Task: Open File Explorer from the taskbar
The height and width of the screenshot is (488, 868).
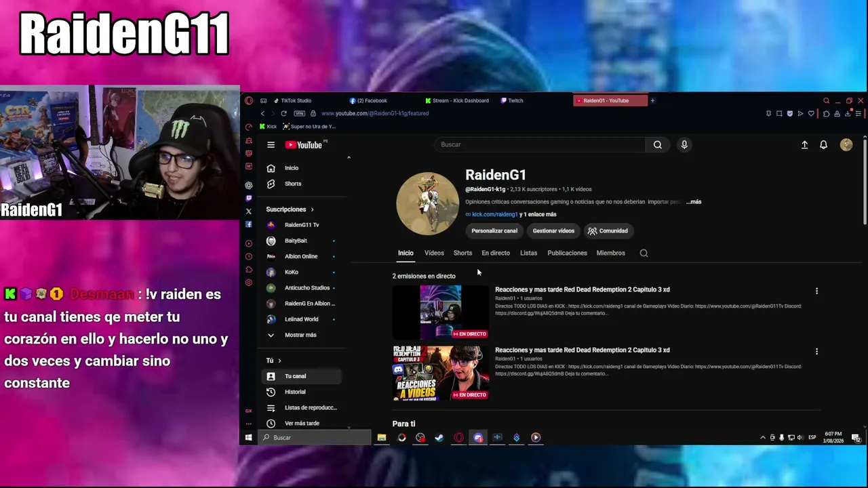Action: pos(382,437)
